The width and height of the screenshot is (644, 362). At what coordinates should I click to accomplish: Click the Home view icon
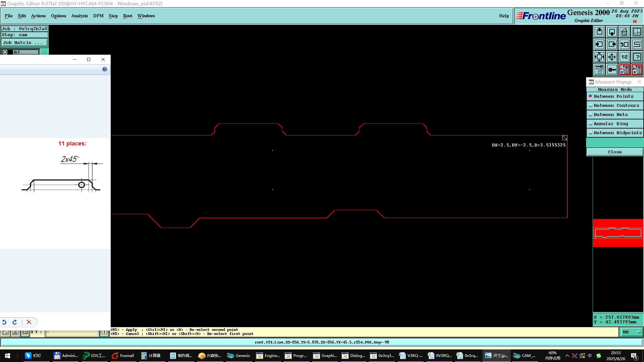click(624, 32)
